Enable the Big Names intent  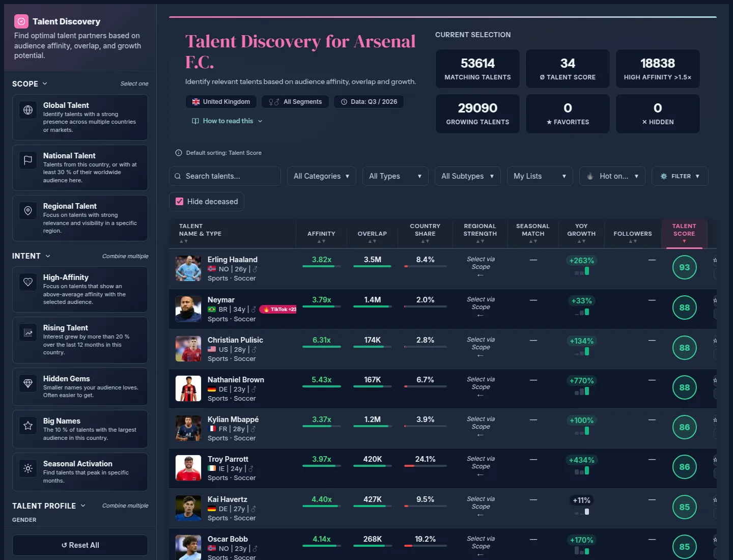[80, 429]
